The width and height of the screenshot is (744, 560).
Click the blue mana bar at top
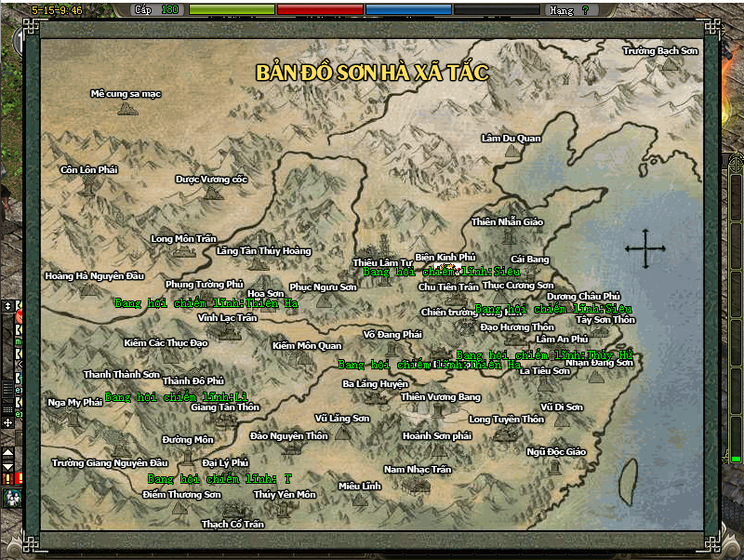[408, 10]
